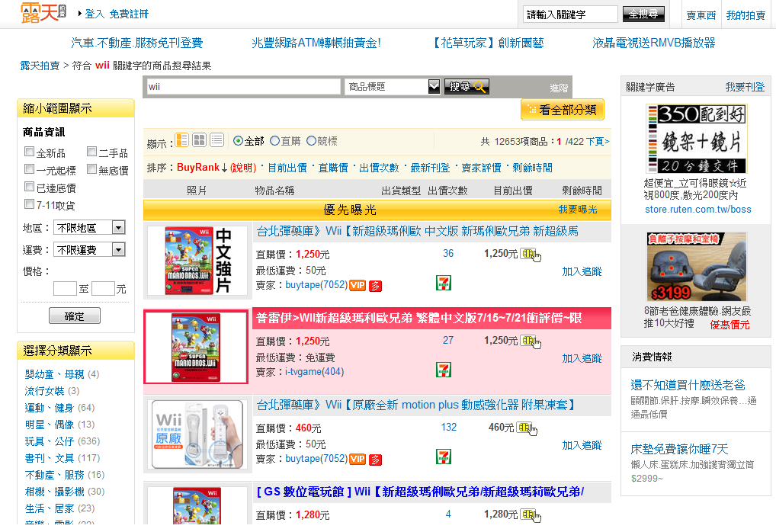This screenshot has width=776, height=532.
Task: Click the 全搜尋 button in header
Action: tap(643, 14)
